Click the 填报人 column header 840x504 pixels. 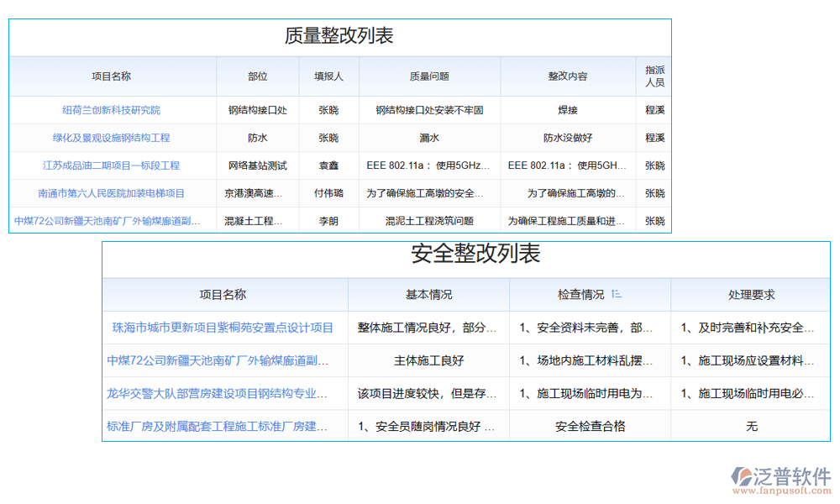pos(328,76)
